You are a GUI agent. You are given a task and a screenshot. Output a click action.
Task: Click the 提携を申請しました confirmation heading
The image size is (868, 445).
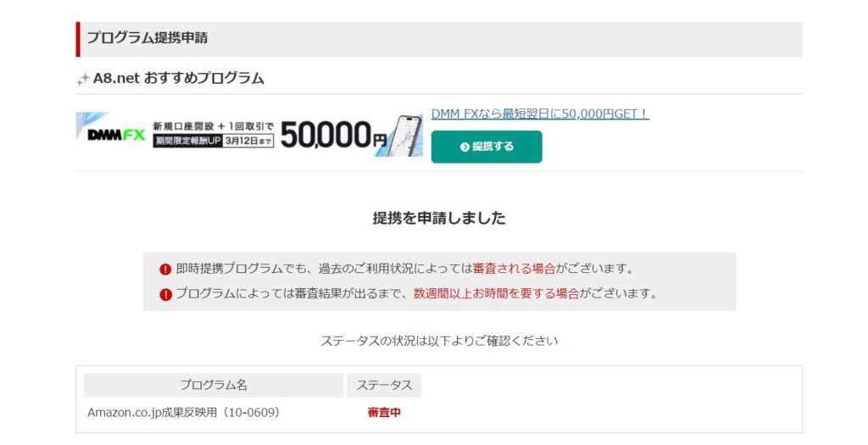point(439,218)
